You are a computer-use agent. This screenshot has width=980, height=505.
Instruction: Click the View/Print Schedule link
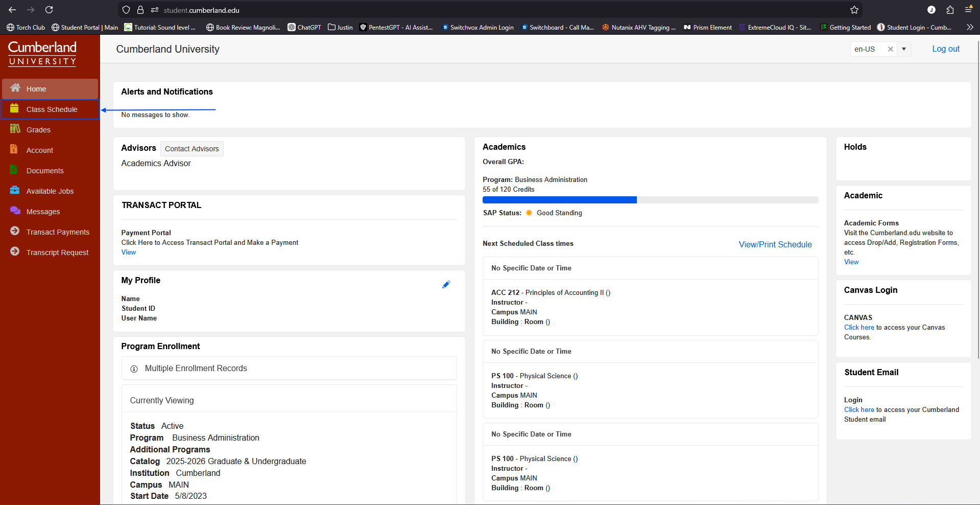[x=775, y=244]
